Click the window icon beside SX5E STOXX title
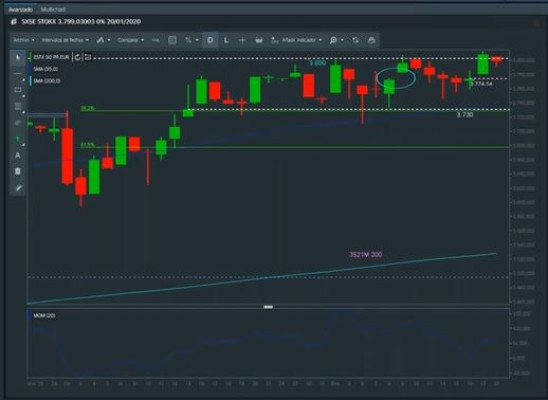Image resolution: width=548 pixels, height=400 pixels. coord(14,22)
